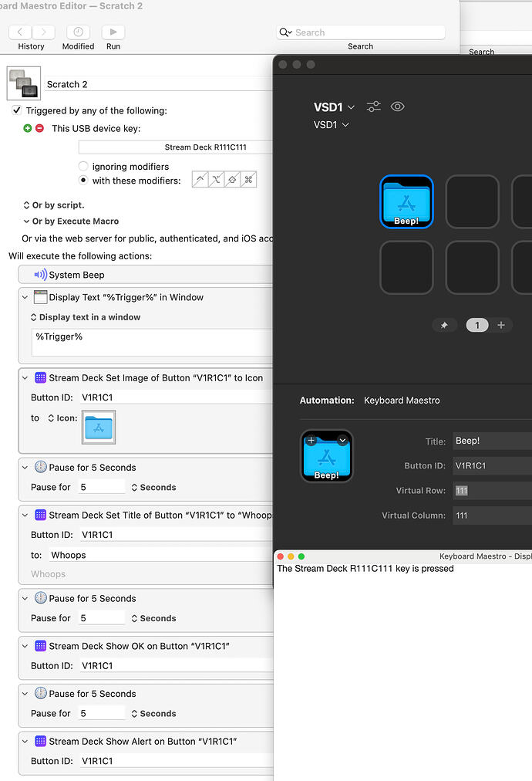Go back in History using left arrow
This screenshot has width=532, height=781.
click(20, 32)
